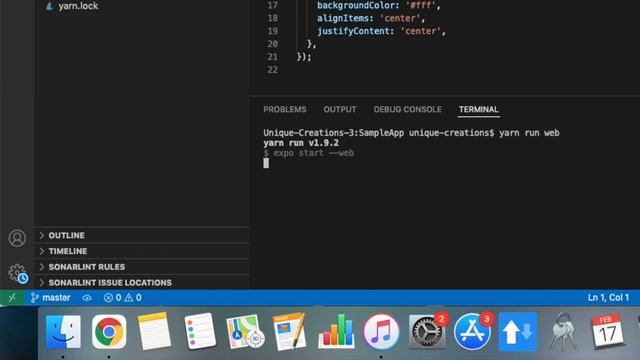This screenshot has width=640, height=360.
Task: Open Finder from the Dock
Action: pos(63,332)
